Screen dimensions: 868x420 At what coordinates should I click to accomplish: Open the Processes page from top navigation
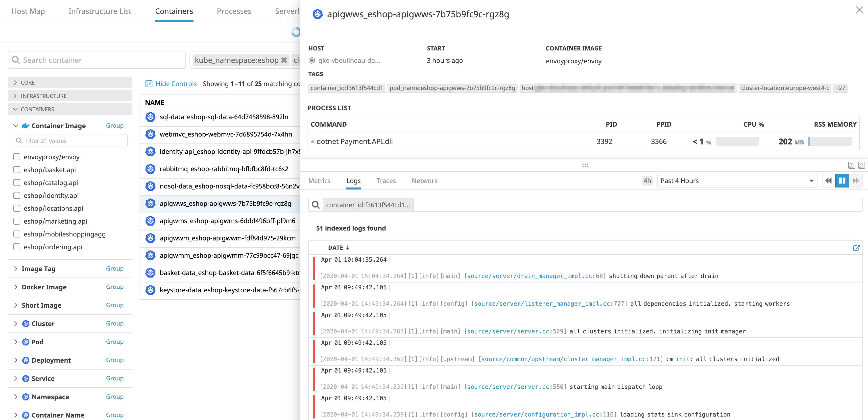pos(234,11)
